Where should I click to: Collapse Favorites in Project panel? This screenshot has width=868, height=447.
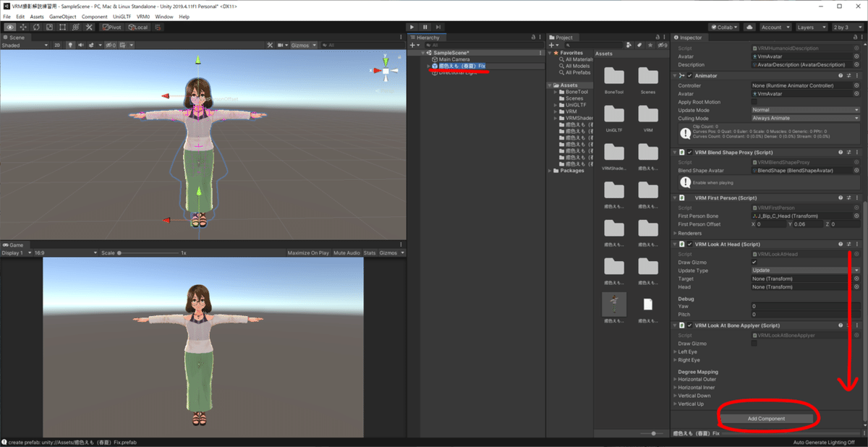pyautogui.click(x=551, y=53)
